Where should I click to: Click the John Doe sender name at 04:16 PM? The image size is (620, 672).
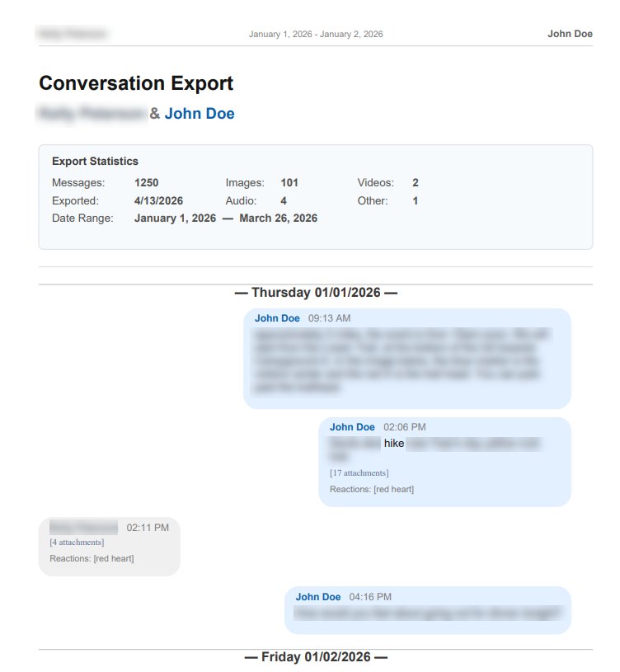point(318,597)
